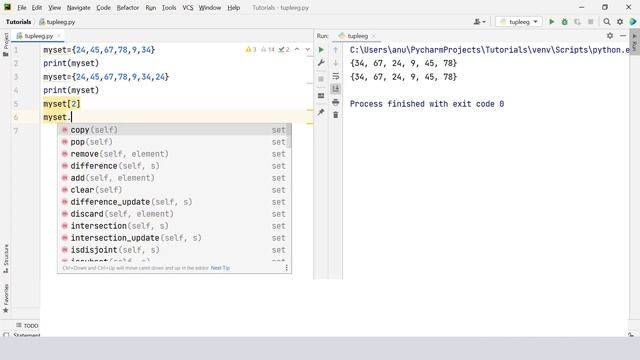Open the TODO tool window

coord(27,325)
